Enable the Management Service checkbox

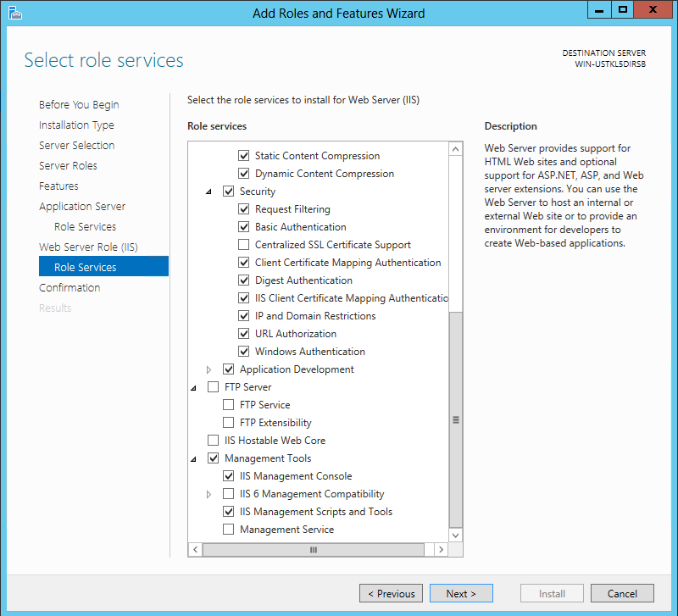pos(228,529)
